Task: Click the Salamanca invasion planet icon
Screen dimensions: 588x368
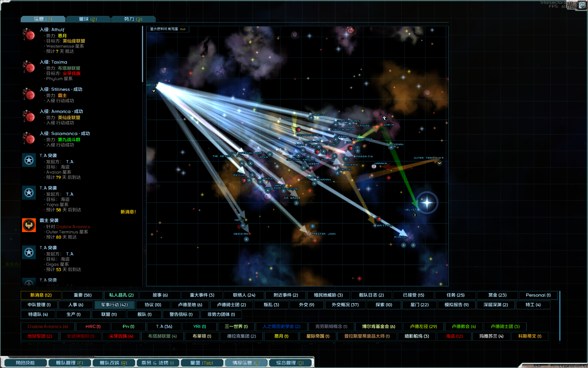Action: click(x=29, y=138)
